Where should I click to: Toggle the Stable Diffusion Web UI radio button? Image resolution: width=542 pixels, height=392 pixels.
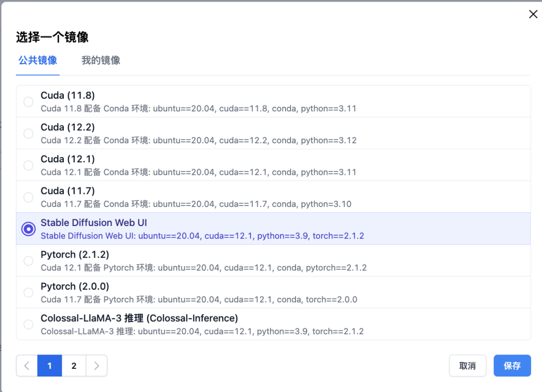(x=28, y=229)
